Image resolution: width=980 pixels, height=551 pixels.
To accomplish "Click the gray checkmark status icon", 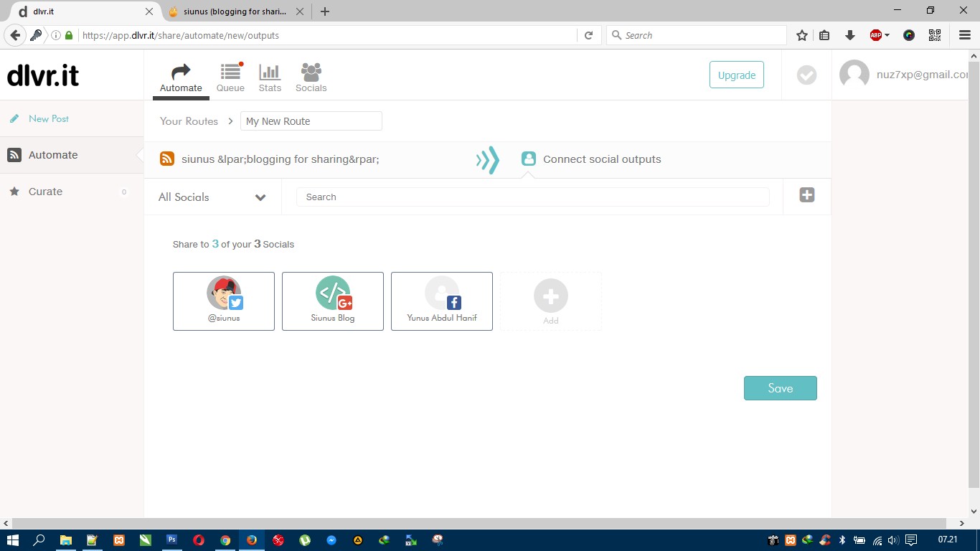I will (807, 75).
